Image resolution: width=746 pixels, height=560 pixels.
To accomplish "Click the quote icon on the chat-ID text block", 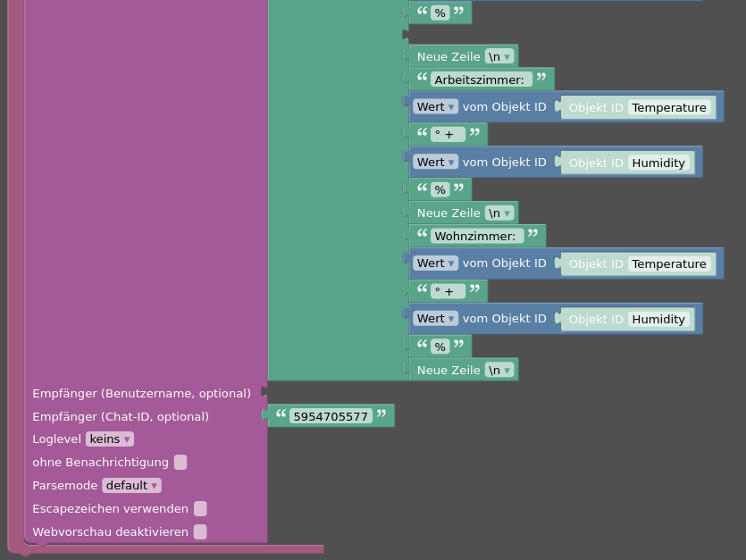I will point(281,415).
